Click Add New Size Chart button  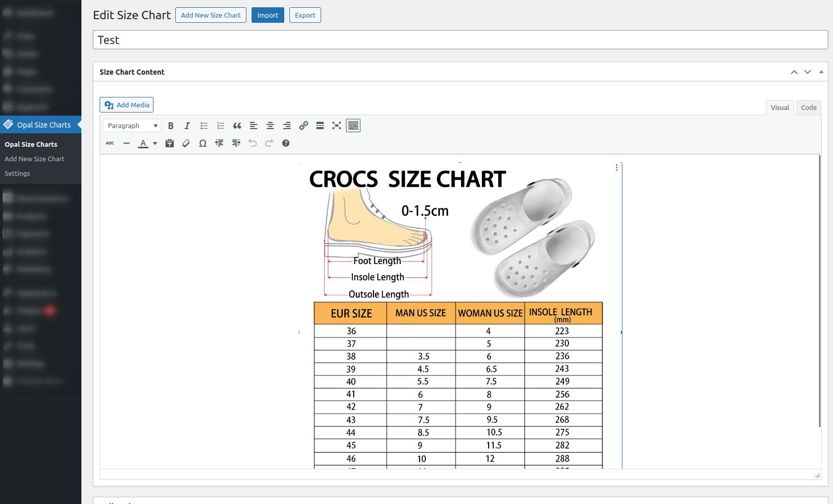tap(211, 15)
